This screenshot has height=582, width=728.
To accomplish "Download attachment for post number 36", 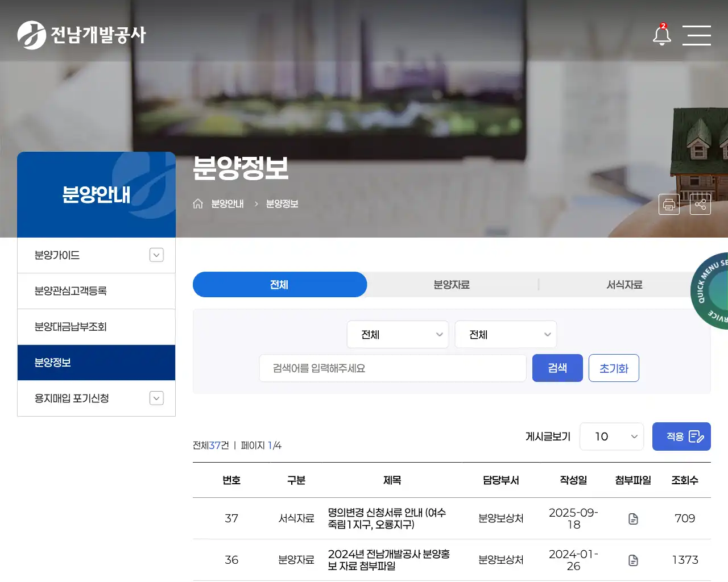I will (x=633, y=560).
